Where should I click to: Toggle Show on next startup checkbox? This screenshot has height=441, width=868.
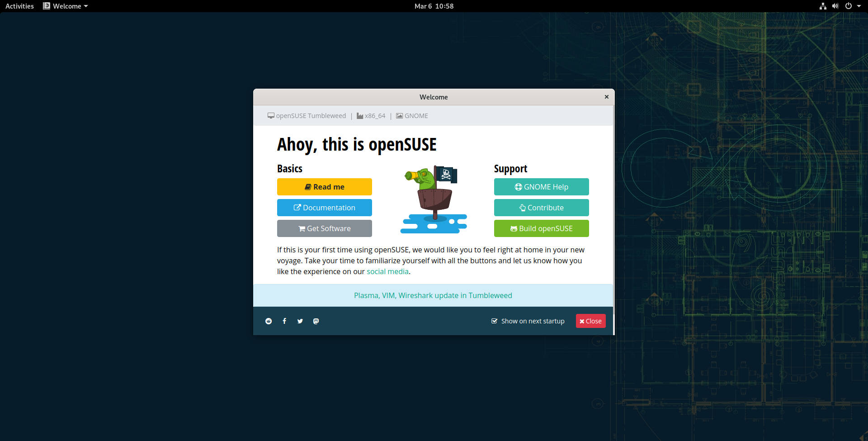(495, 321)
